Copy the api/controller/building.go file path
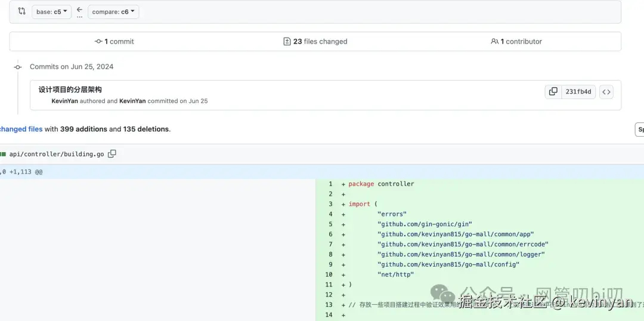The image size is (644, 321). (112, 154)
